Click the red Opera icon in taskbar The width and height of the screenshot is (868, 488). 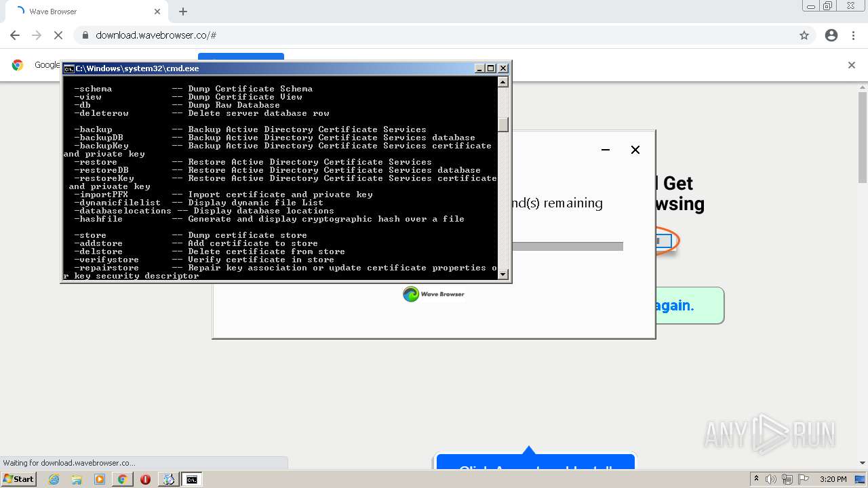145,479
